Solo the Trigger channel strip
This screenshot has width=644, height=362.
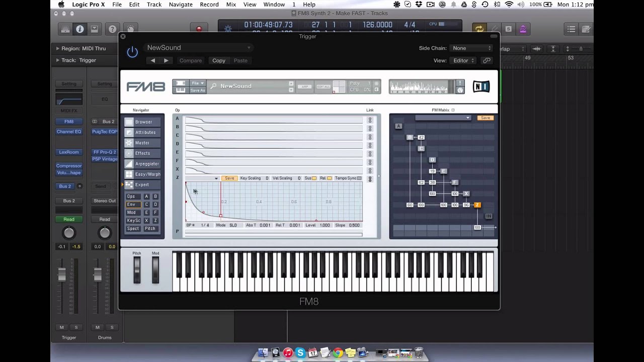point(76,327)
